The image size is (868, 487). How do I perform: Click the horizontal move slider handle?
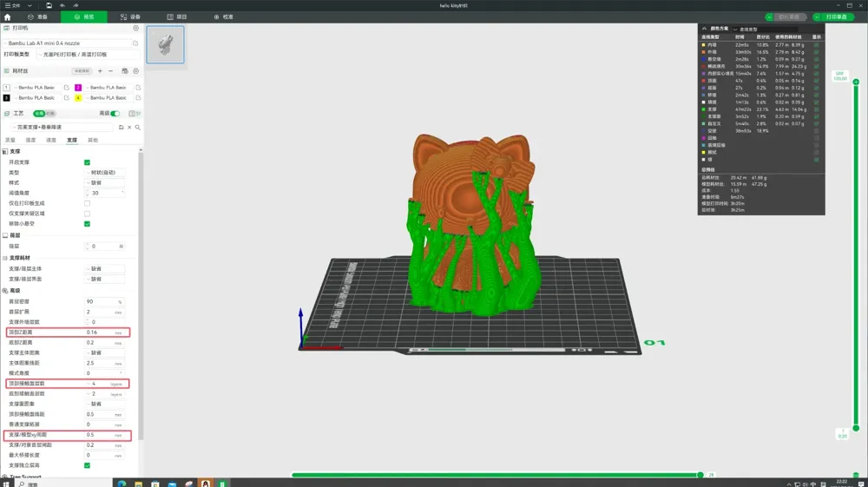pyautogui.click(x=700, y=475)
